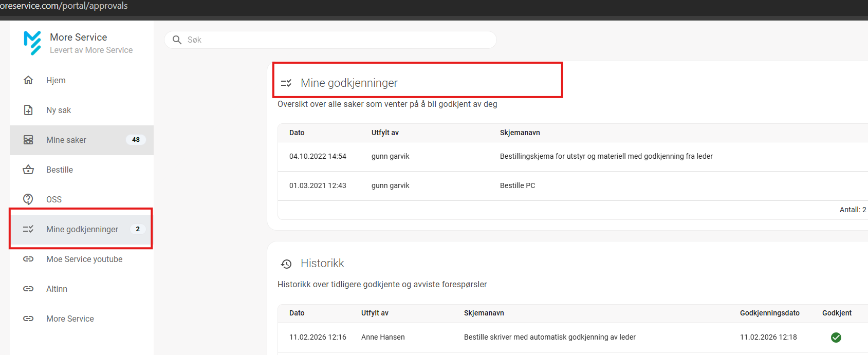
Task: Sort approvals by the Skjemanavn column
Action: click(520, 133)
